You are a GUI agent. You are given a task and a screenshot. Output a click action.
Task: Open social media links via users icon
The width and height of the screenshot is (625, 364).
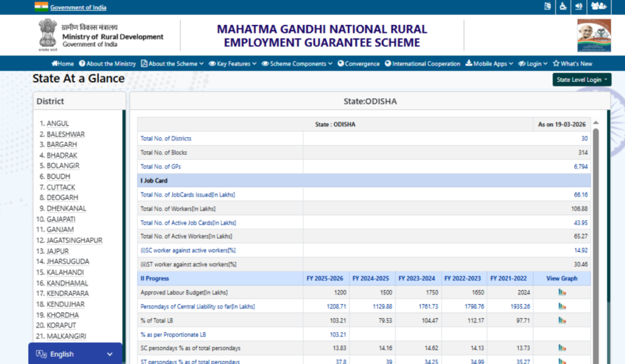(599, 7)
